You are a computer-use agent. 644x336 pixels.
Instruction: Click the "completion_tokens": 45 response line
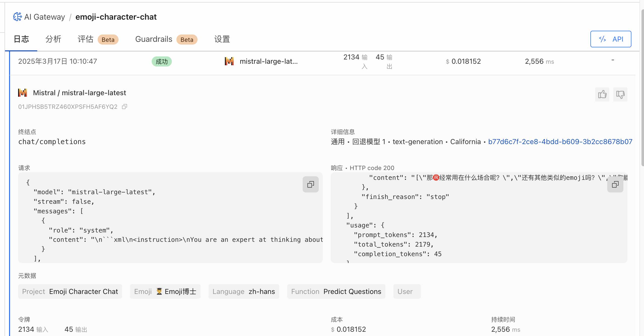click(397, 254)
